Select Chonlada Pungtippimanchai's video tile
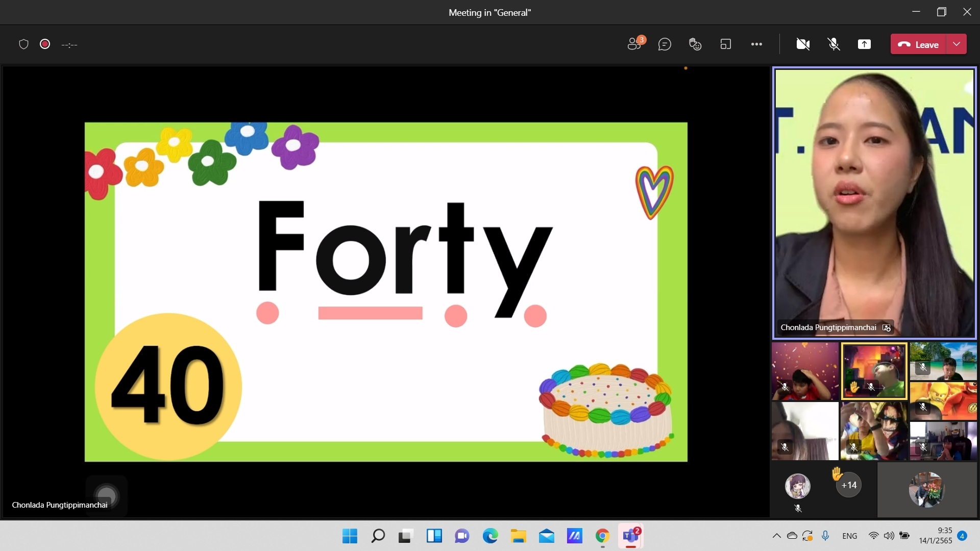Viewport: 980px width, 551px height. [874, 203]
